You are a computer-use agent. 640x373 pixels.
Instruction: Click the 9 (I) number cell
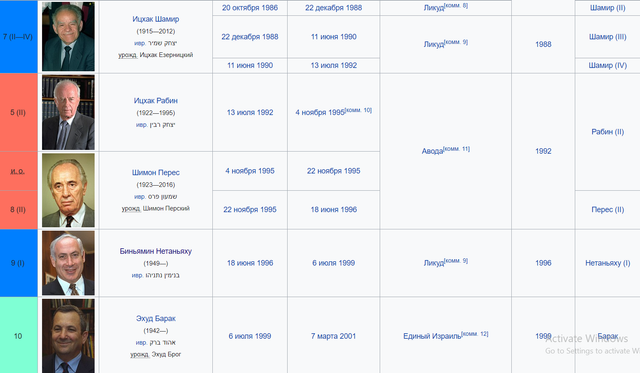point(18,263)
